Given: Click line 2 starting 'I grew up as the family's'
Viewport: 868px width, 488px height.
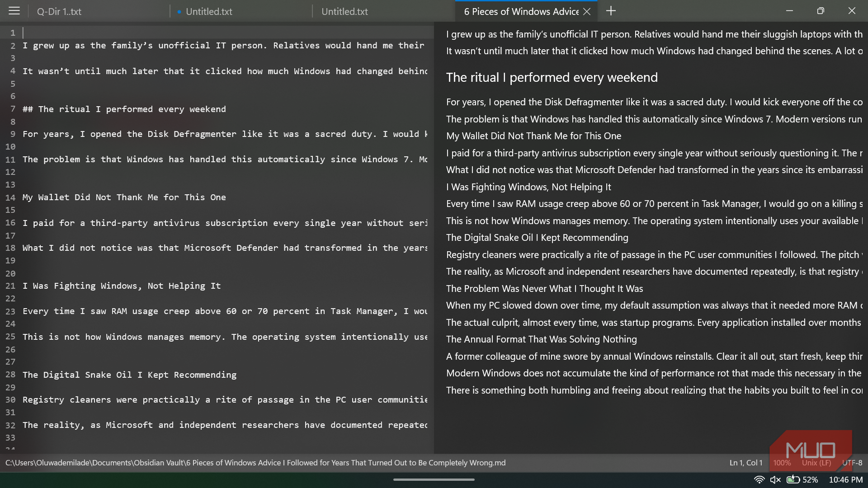Looking at the screenshot, I should pyautogui.click(x=224, y=46).
